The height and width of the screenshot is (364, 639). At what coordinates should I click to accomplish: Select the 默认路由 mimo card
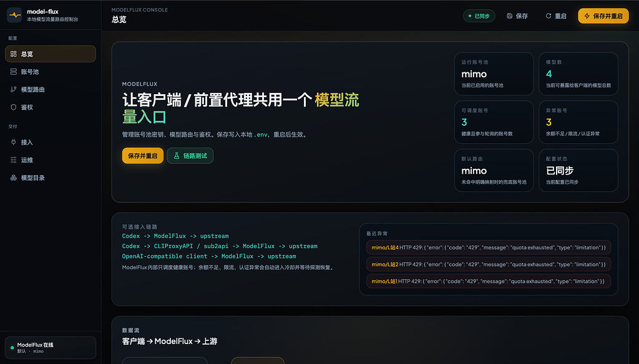tap(494, 170)
